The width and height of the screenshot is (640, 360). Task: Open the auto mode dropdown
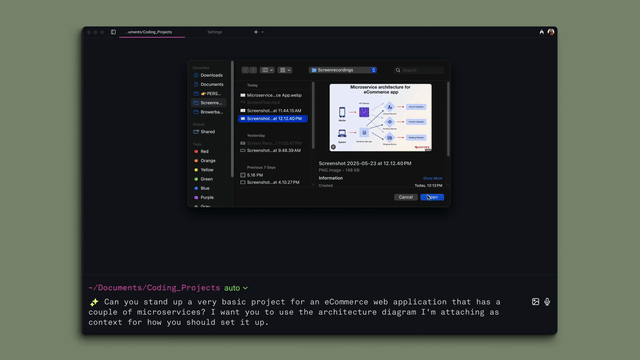pos(236,288)
